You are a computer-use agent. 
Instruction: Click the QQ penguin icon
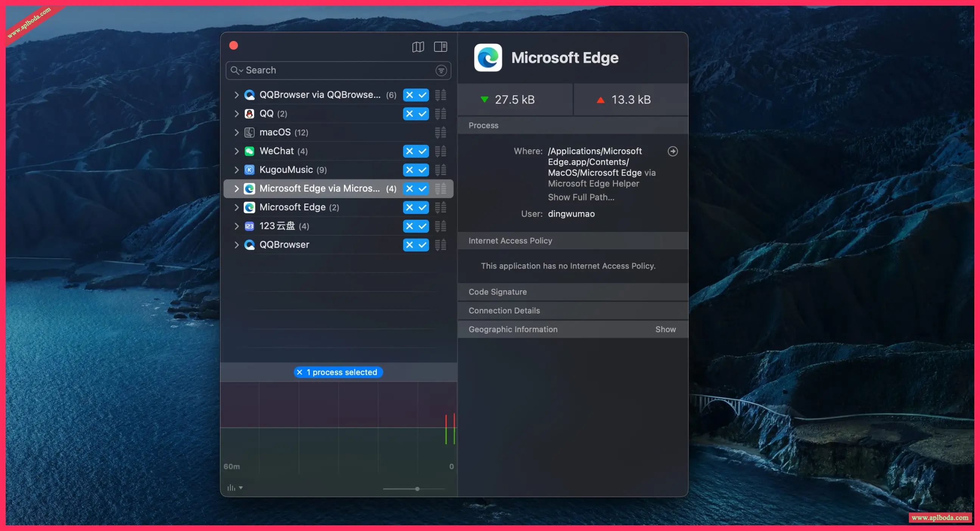tap(249, 114)
